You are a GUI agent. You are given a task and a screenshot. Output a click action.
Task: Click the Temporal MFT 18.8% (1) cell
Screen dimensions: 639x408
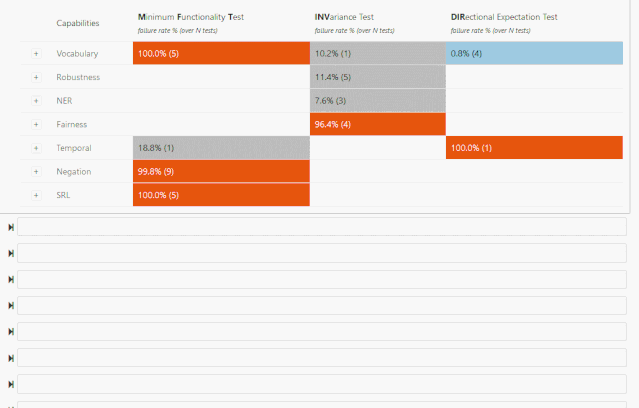[221, 148]
